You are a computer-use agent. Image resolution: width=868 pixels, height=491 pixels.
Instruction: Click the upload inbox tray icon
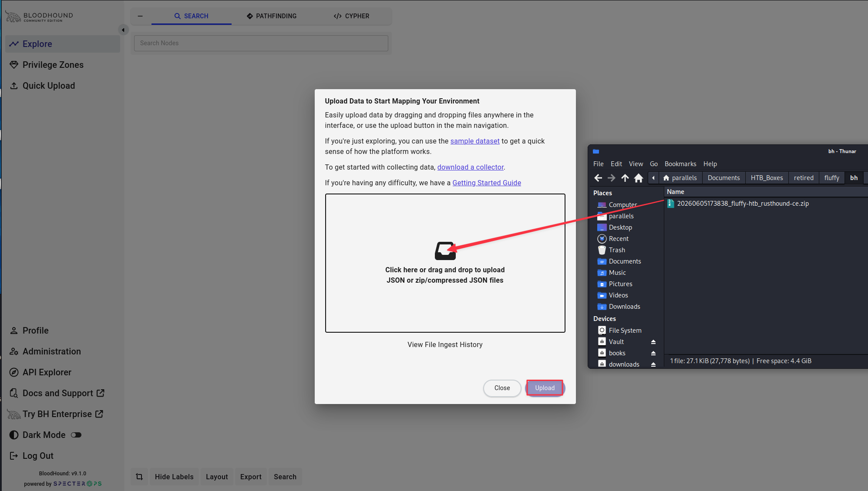[x=445, y=251]
